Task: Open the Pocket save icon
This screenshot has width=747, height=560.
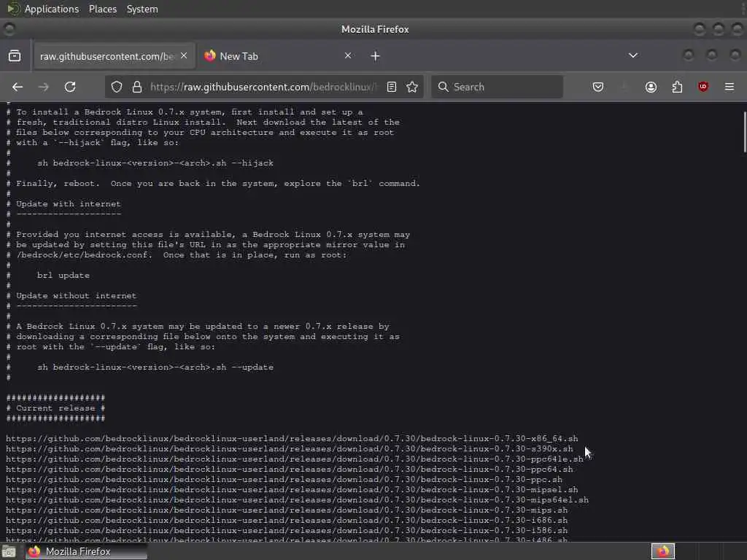Action: point(598,87)
